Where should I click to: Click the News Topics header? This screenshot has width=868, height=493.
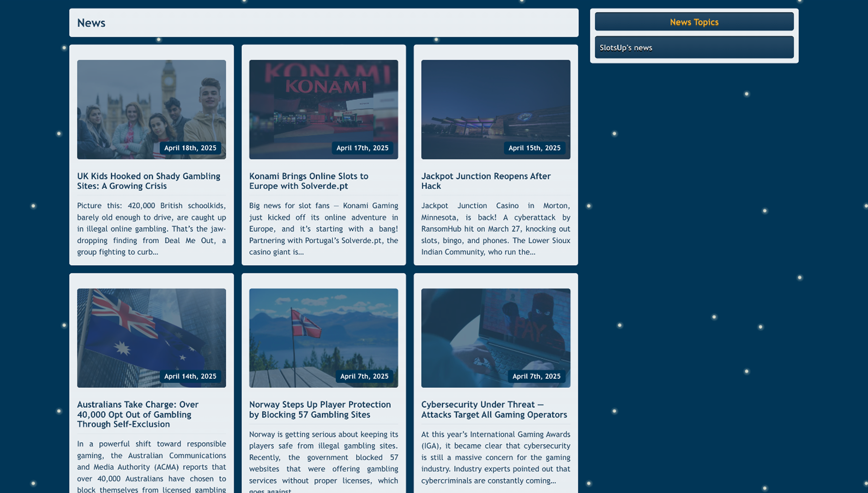[x=694, y=22]
